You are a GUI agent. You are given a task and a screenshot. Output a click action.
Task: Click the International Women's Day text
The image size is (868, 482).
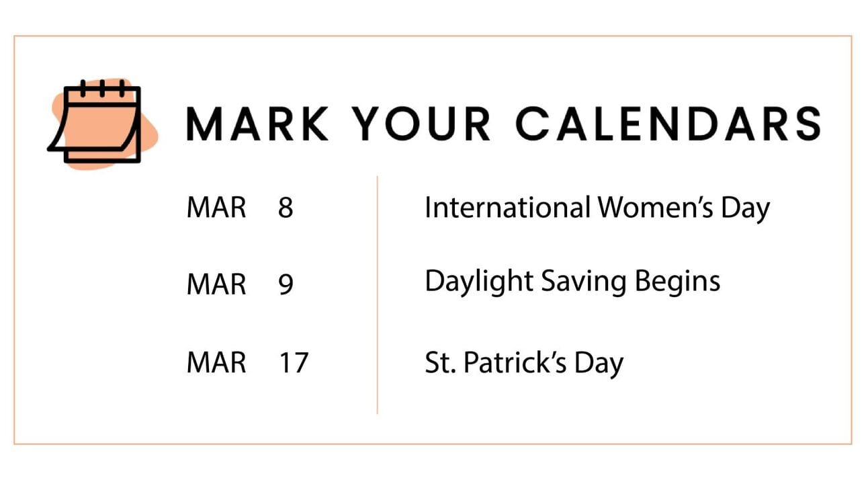click(x=597, y=208)
